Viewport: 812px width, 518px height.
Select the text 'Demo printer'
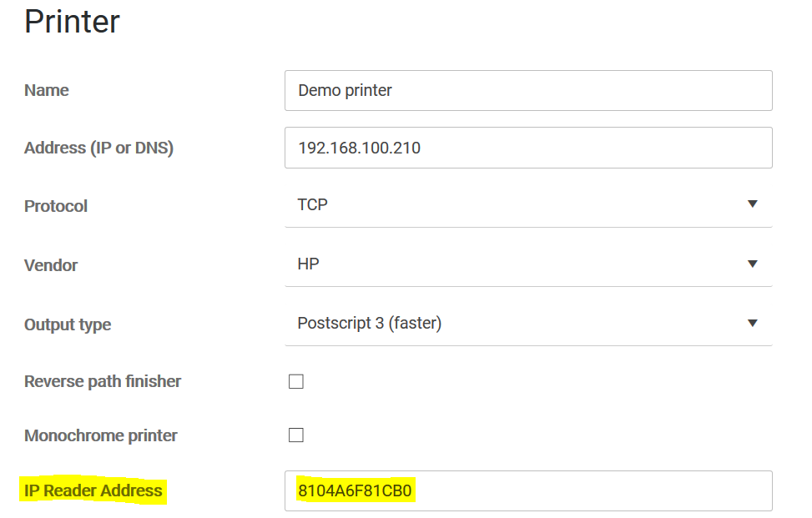[x=344, y=90]
